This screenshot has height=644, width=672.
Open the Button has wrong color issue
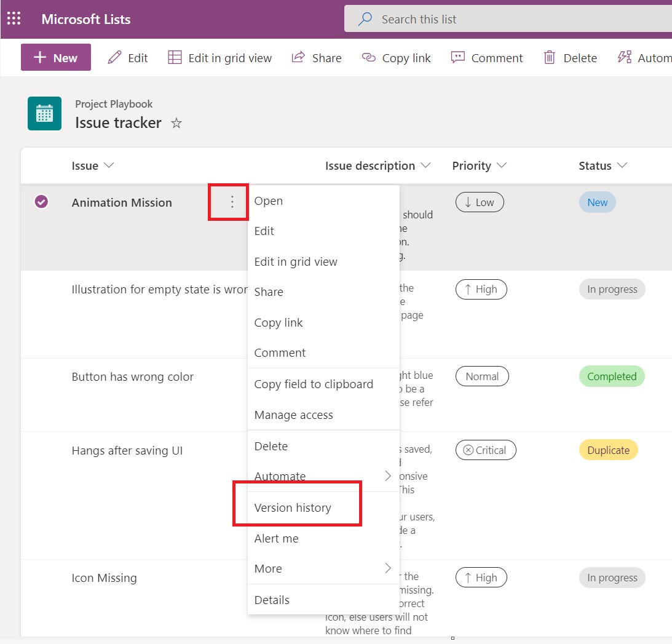pyautogui.click(x=132, y=377)
